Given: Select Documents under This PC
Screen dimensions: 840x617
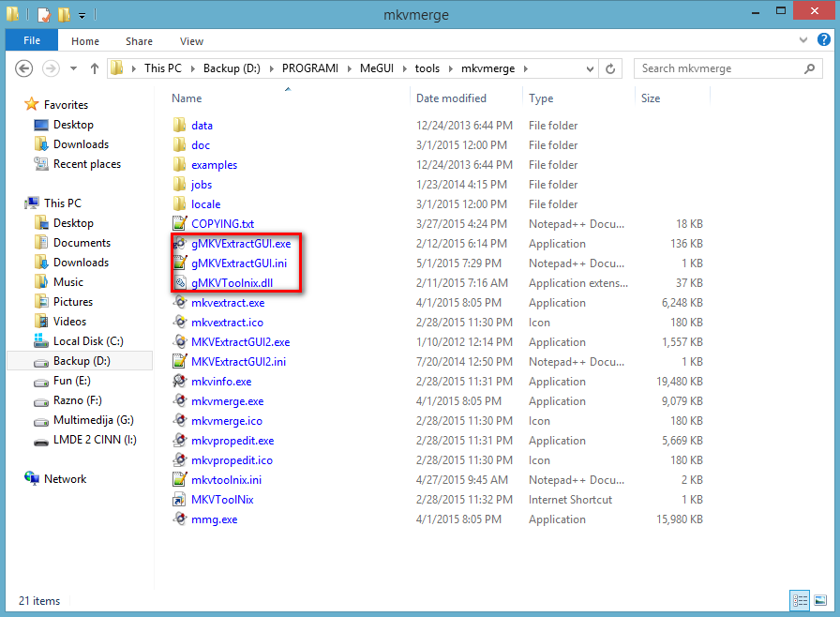Looking at the screenshot, I should point(82,243).
